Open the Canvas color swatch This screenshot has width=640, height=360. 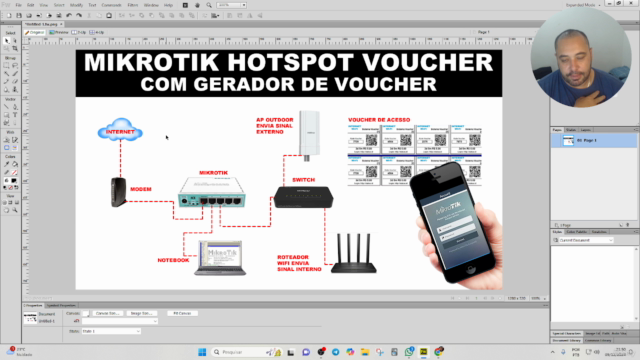point(86,313)
